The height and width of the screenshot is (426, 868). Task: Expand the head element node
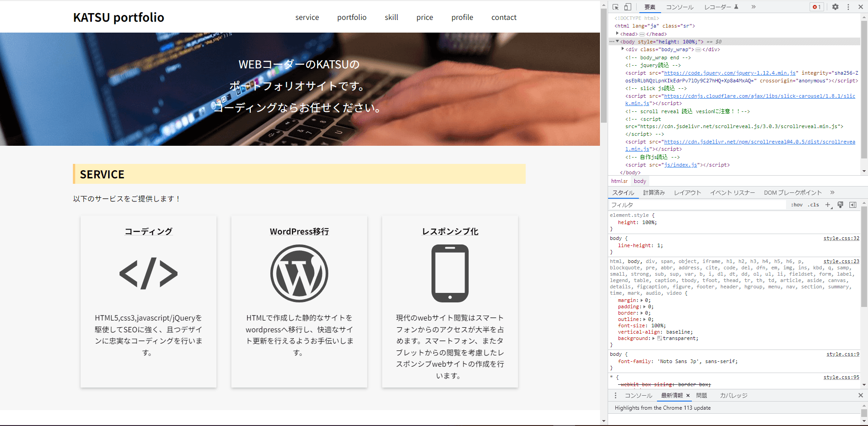pyautogui.click(x=617, y=34)
